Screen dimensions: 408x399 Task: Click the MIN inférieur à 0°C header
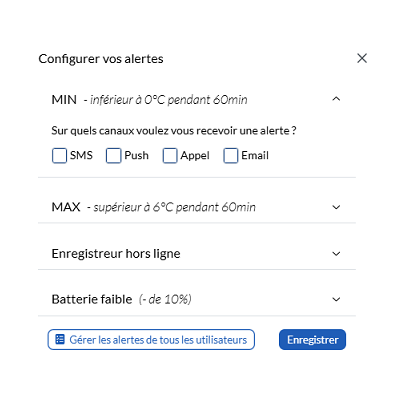coord(197,99)
